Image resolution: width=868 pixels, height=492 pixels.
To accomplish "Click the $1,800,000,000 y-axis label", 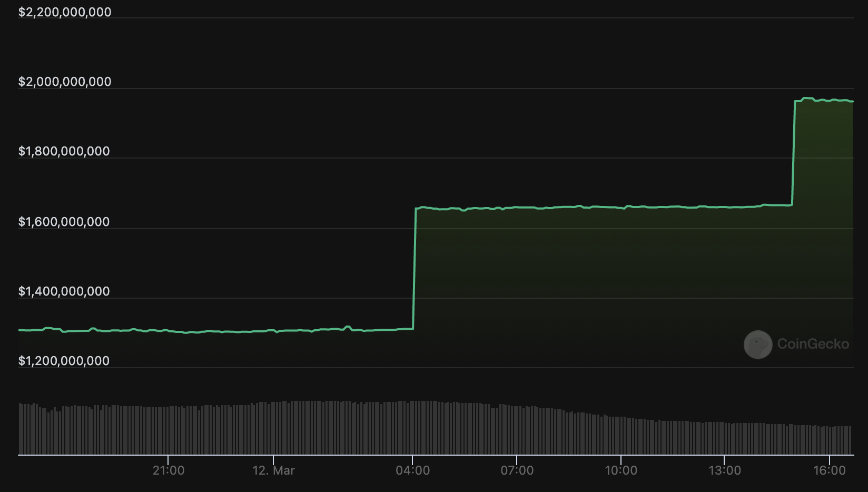I will [x=64, y=151].
